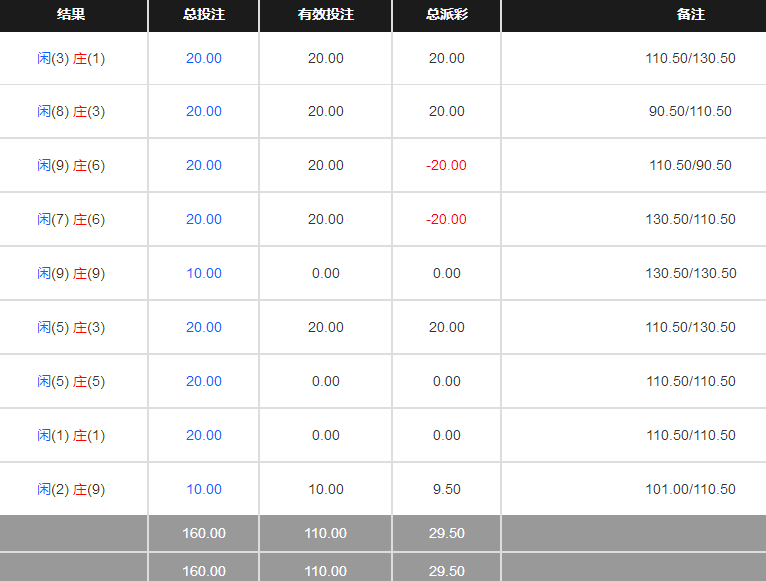Image resolution: width=766 pixels, height=581 pixels.
Task: Select the 有效投注 column header
Action: [x=325, y=15]
